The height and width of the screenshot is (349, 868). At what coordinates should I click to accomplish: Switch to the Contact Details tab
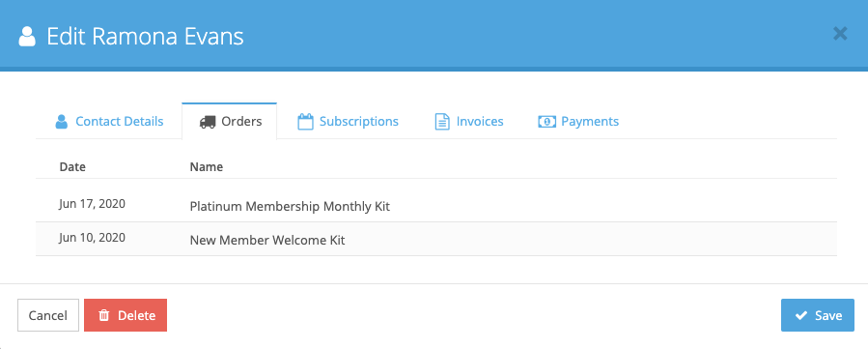[x=109, y=121]
